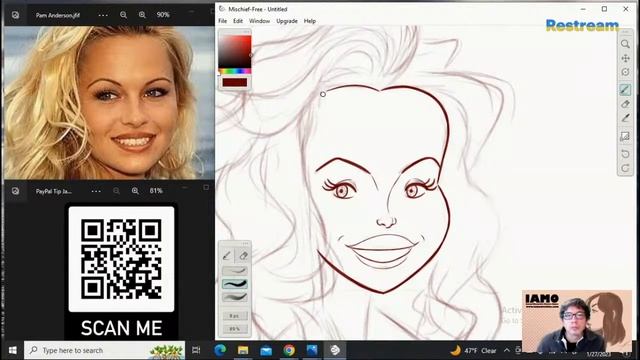Image resolution: width=640 pixels, height=360 pixels.
Task: Click the brush size field
Action: tap(235, 316)
